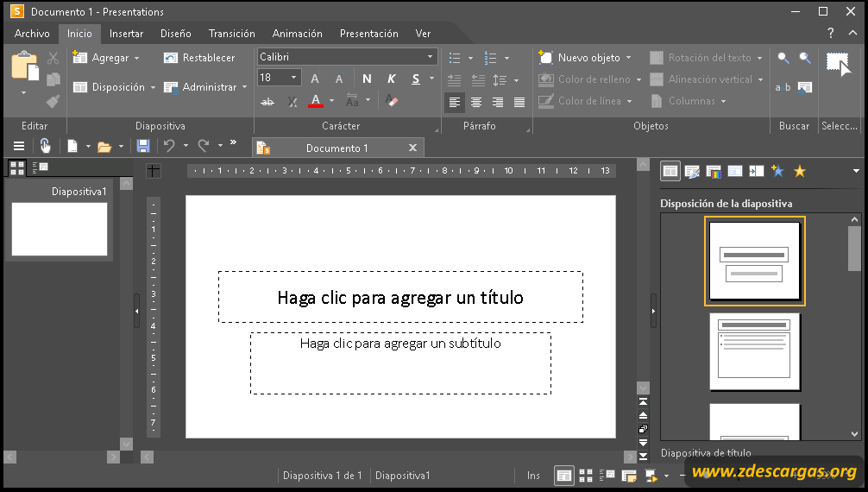Select the title slide layout thumbnail
The image size is (868, 492).
[x=754, y=261]
